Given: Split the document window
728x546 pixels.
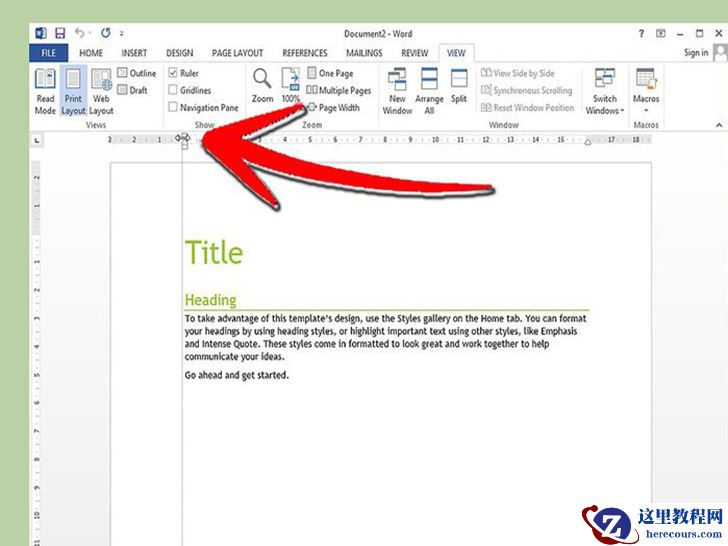Looking at the screenshot, I should tap(459, 87).
